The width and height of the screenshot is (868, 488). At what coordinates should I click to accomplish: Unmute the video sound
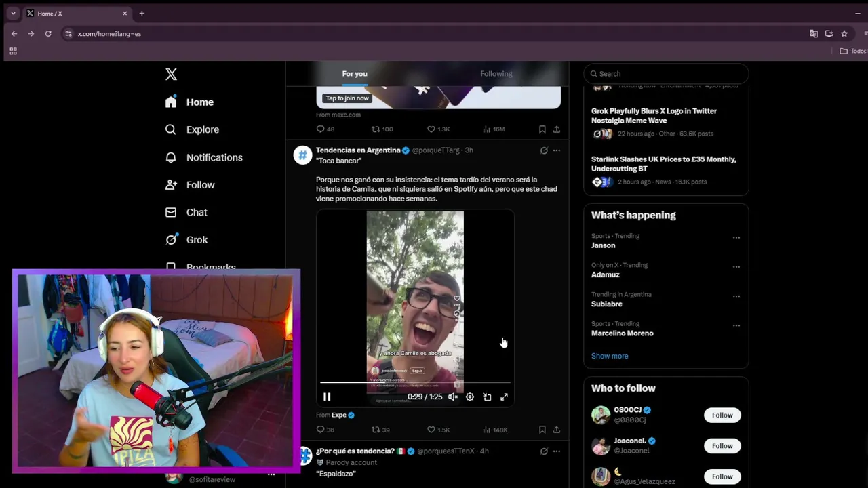[453, 397]
